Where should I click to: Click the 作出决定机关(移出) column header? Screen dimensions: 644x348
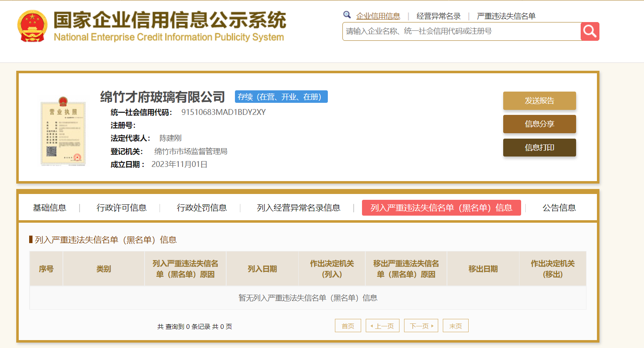point(553,268)
